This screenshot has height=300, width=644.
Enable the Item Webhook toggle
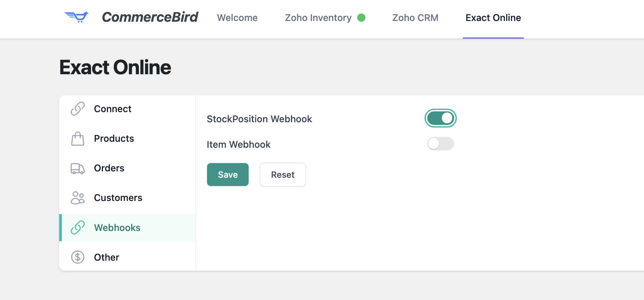[440, 144]
